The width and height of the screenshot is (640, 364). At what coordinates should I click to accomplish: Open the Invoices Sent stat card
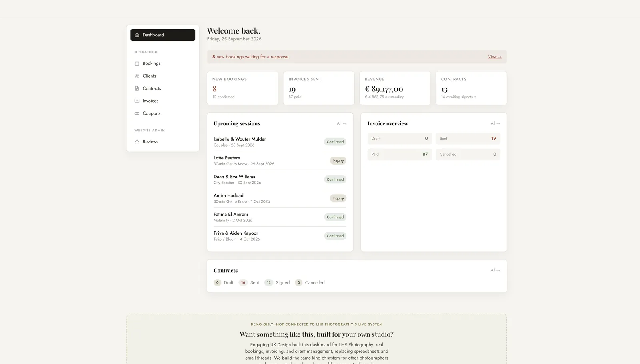tap(319, 88)
